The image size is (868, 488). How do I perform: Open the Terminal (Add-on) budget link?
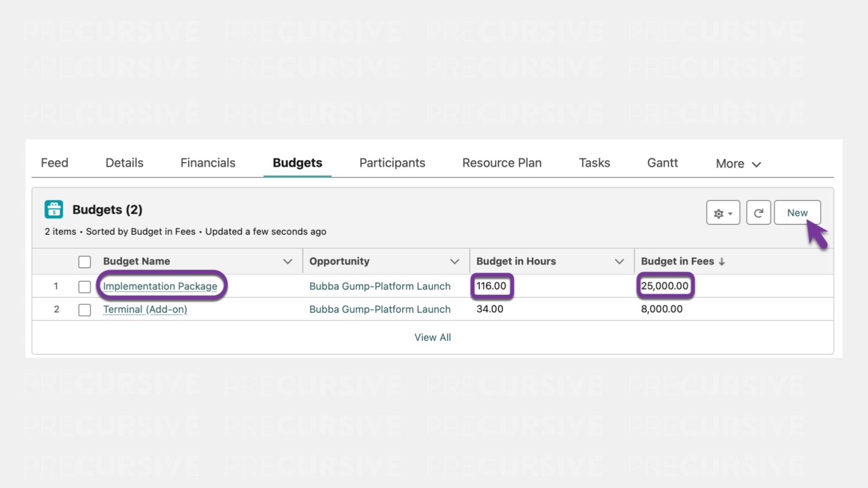[x=145, y=310]
